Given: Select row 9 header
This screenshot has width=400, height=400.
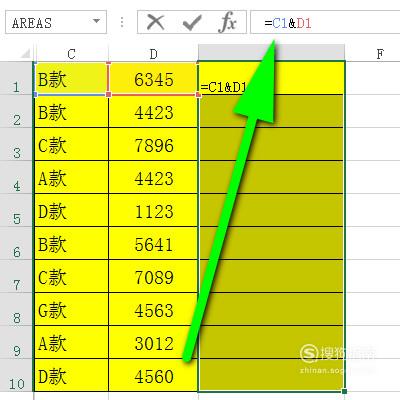Looking at the screenshot, I should pyautogui.click(x=16, y=342).
